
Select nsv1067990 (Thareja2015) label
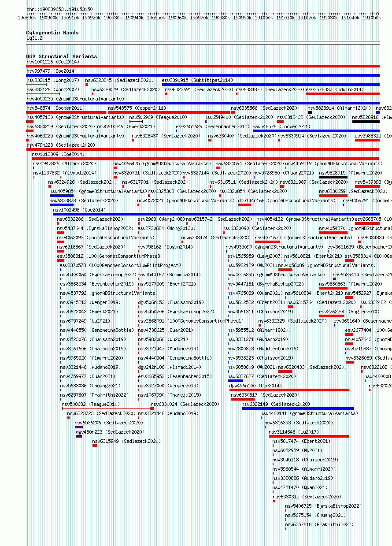tap(170, 395)
